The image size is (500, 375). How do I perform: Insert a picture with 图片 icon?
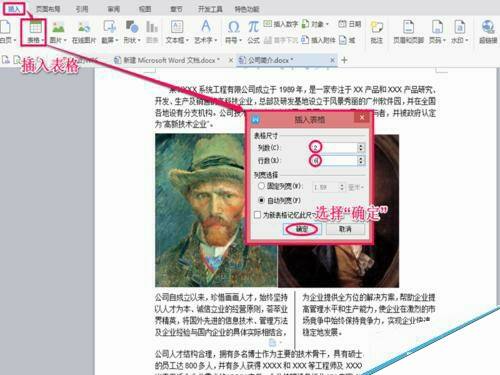(58, 32)
